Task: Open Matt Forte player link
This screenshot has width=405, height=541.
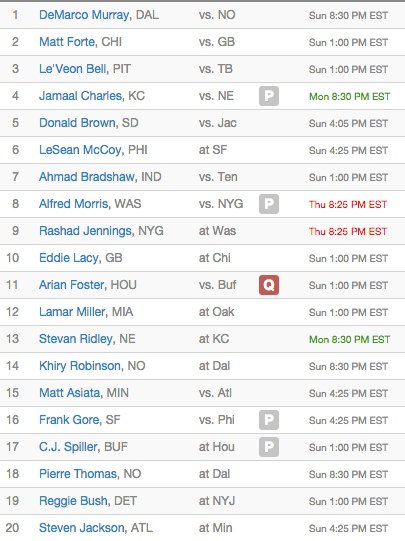Action: pos(67,42)
